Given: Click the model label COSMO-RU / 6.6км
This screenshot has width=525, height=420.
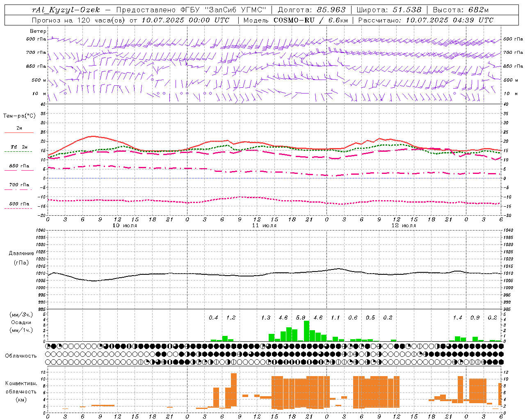Looking at the screenshot, I should 311,20.
